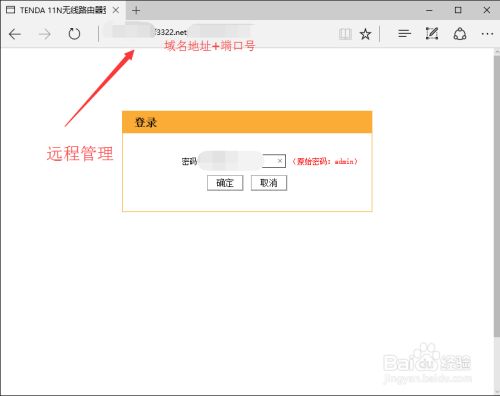This screenshot has height=396, width=500.
Task: Click the 原始密码: admin hint text
Action: pos(325,161)
